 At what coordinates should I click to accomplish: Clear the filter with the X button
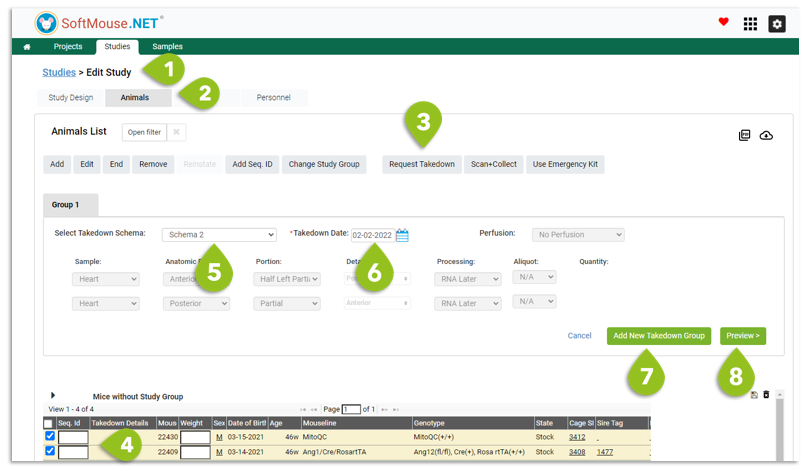pyautogui.click(x=176, y=132)
